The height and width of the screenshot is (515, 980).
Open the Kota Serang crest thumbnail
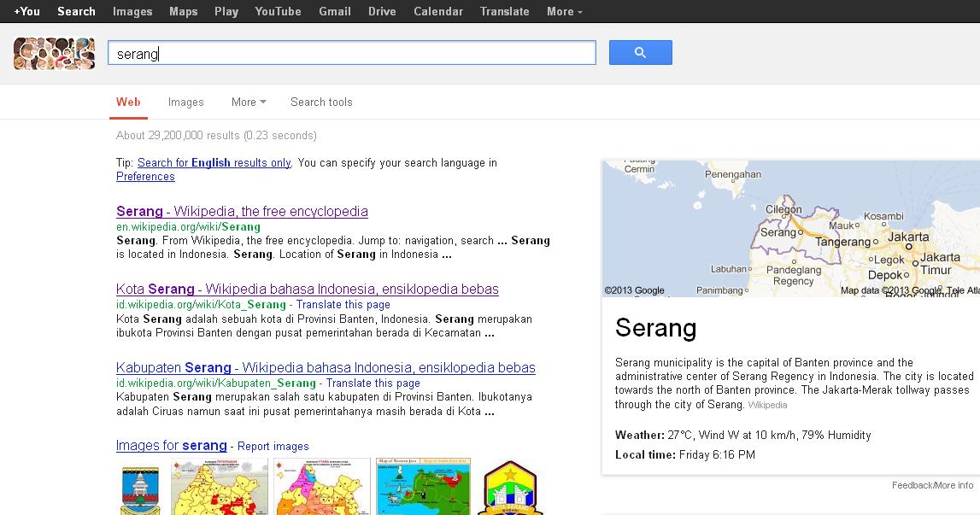coord(511,489)
